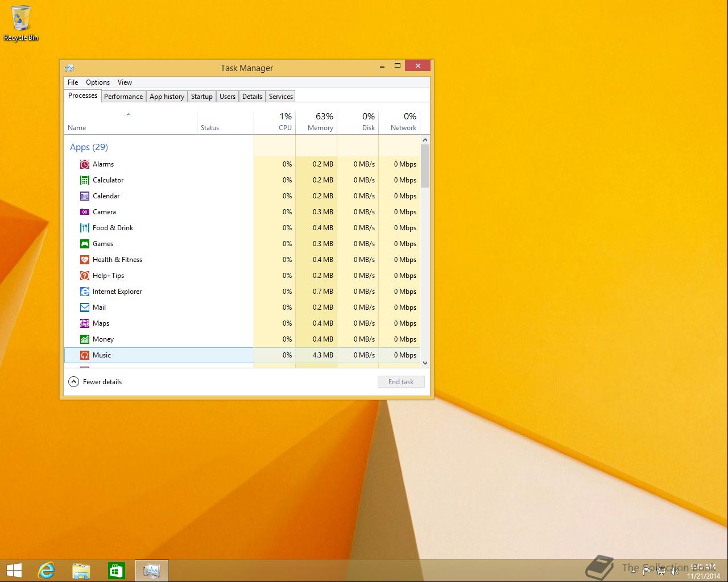Click the Calendar app icon
Viewport: 728px width, 582px height.
point(85,196)
